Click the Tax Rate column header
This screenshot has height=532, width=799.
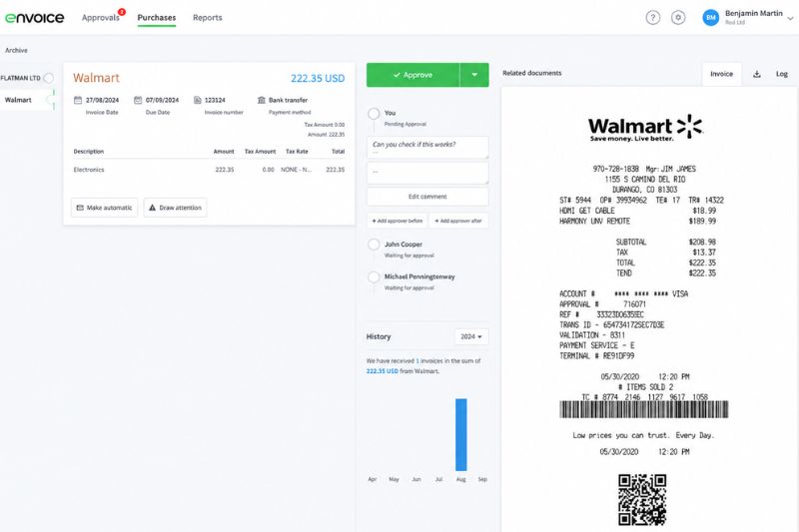tap(297, 152)
